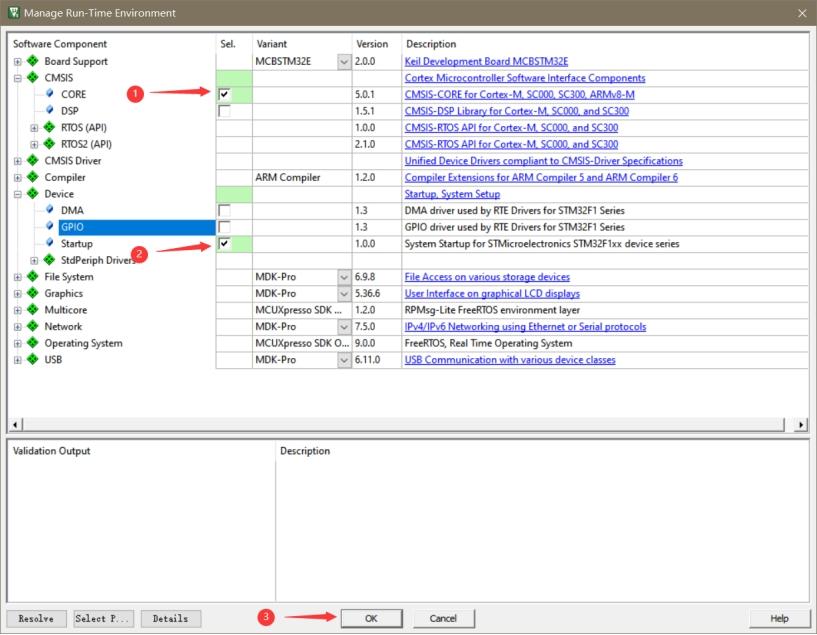Enable the Device DMA checkbox
The image size is (817, 635).
coord(225,210)
